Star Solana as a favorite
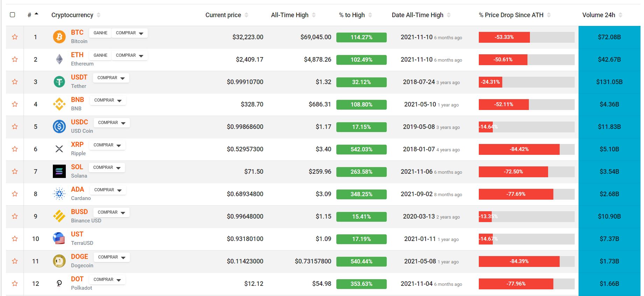The width and height of the screenshot is (644, 296). pos(15,171)
